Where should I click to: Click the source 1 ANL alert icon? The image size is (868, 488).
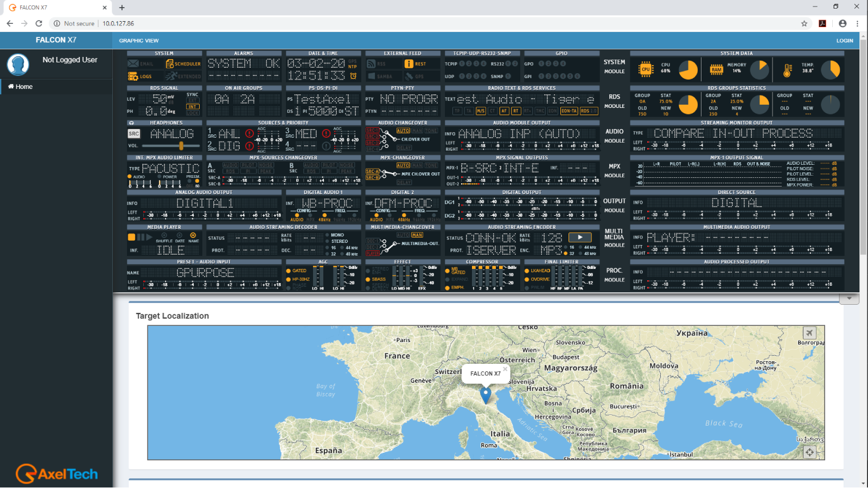tap(249, 133)
